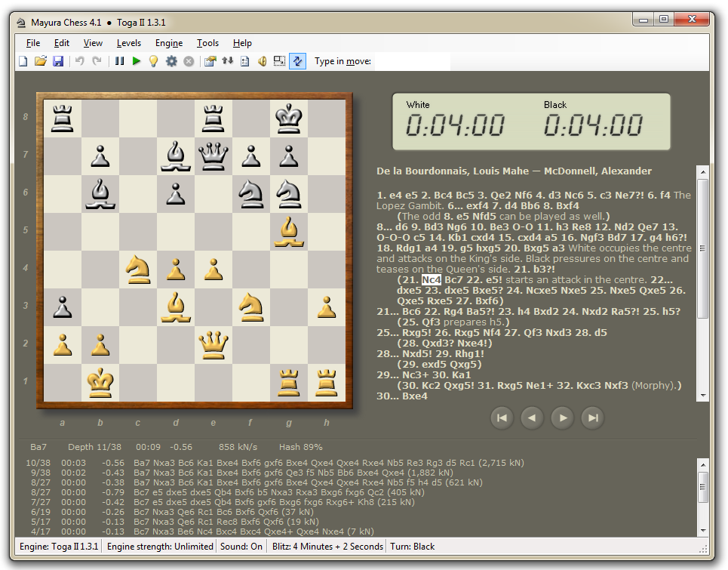Expand the File menu
Screen dimensions: 728x570
pyautogui.click(x=32, y=43)
